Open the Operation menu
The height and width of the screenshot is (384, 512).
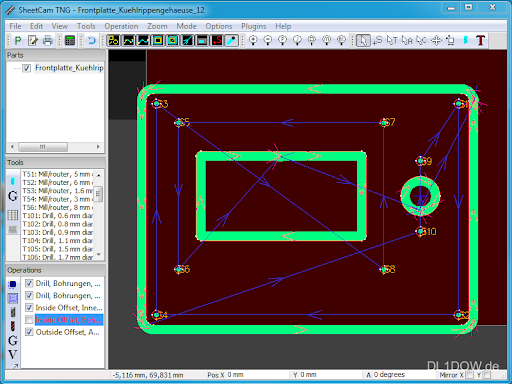click(121, 26)
